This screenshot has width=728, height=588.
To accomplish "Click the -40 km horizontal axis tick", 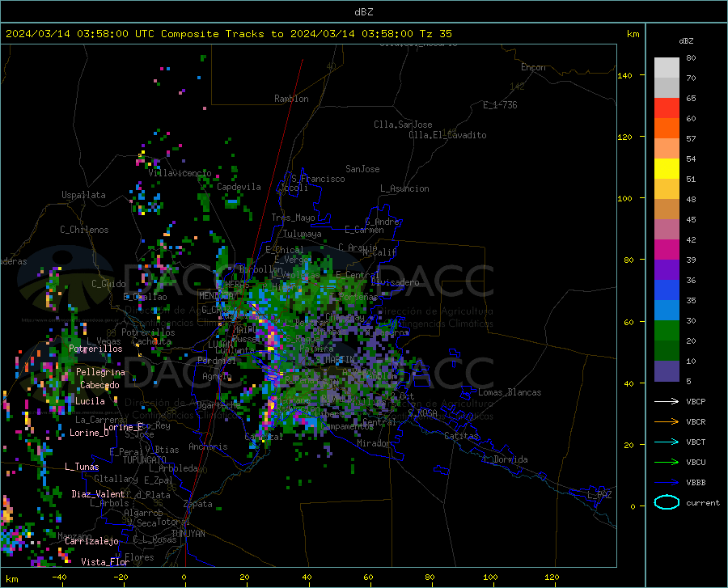I will 59,577.
